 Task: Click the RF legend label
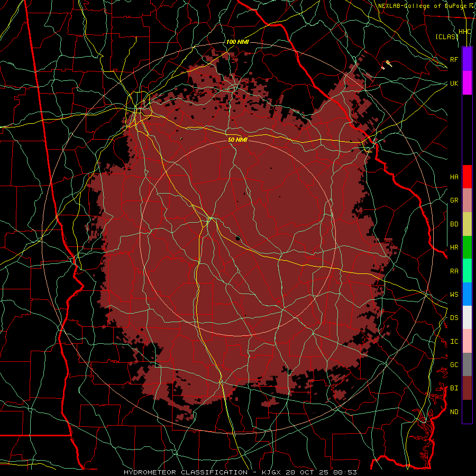click(454, 59)
